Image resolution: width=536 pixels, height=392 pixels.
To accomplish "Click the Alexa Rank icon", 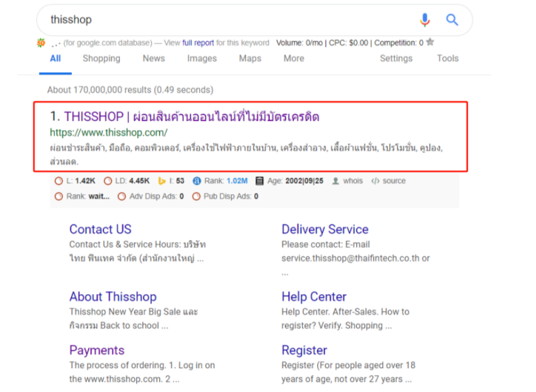I will click(197, 181).
